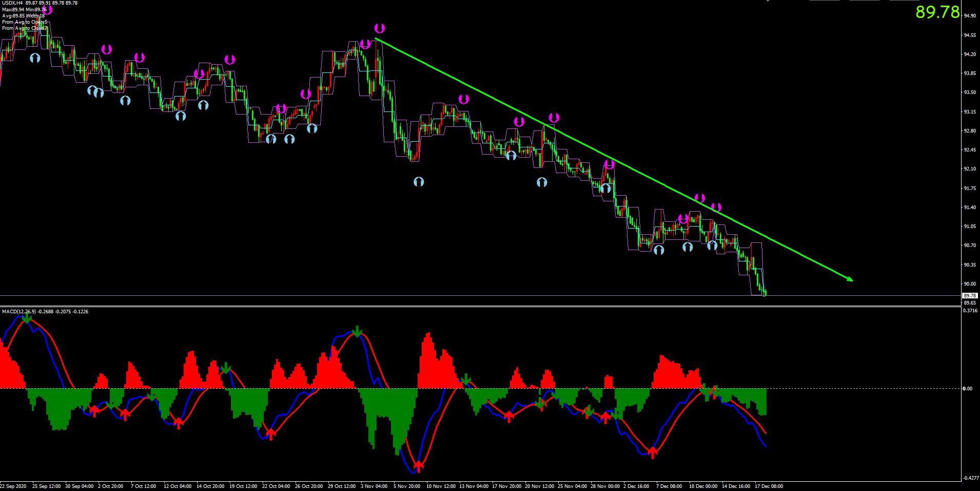Click the 22 Sep 2020 date label
The image size is (980, 491).
point(14,486)
